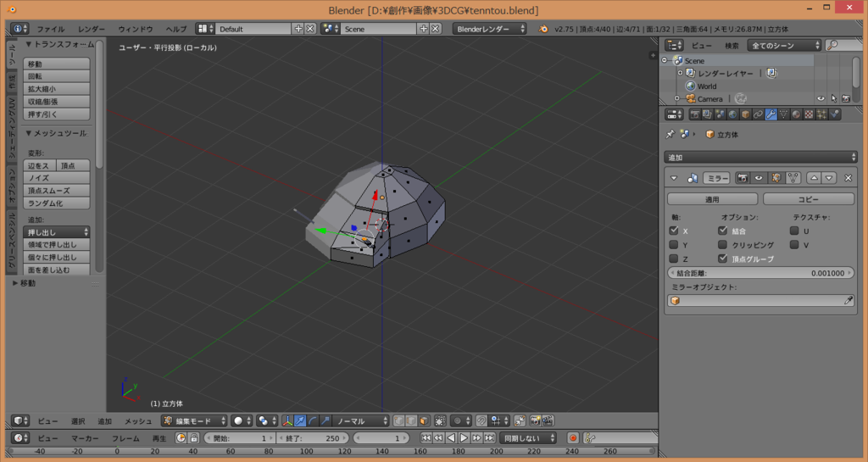Viewport: 868px width, 462px height.
Task: Move the mirror modifier up in stack
Action: pyautogui.click(x=814, y=178)
